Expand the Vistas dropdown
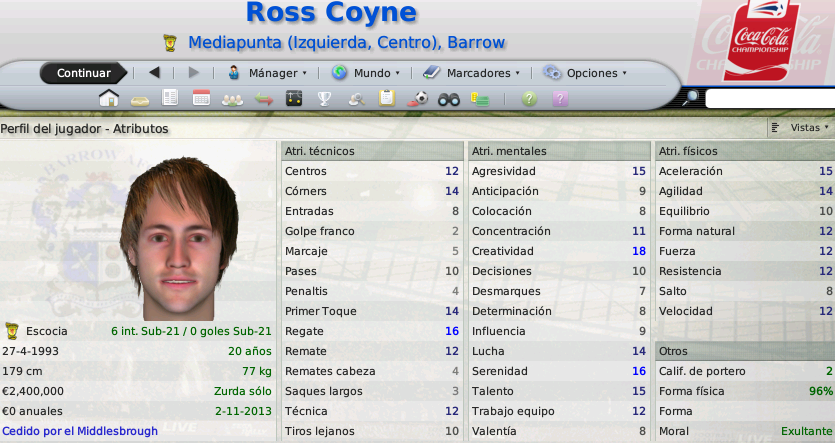 point(800,128)
